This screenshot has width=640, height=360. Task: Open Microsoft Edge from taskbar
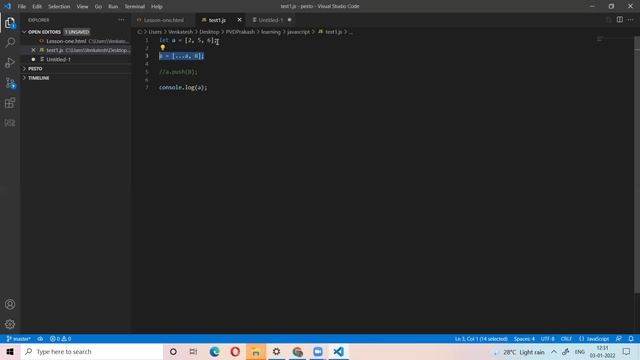(214, 352)
